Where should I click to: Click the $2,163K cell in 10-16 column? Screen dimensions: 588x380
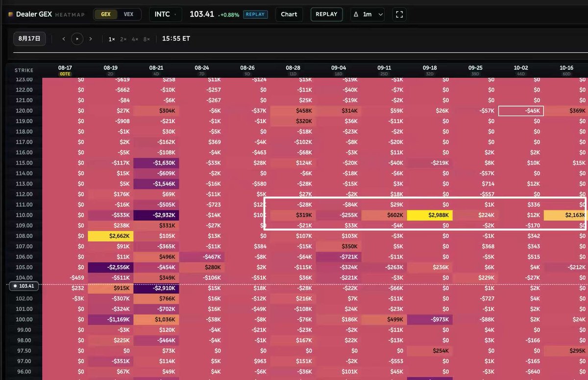566,215
